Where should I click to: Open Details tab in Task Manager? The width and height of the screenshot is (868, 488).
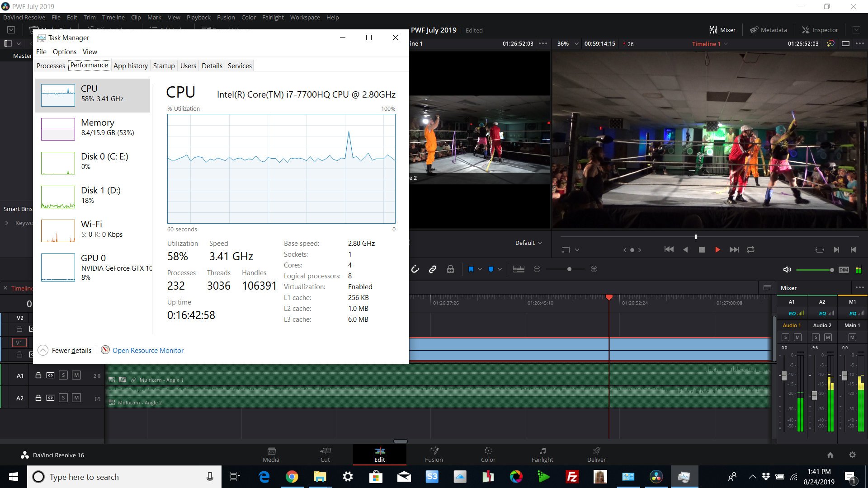[x=212, y=66]
